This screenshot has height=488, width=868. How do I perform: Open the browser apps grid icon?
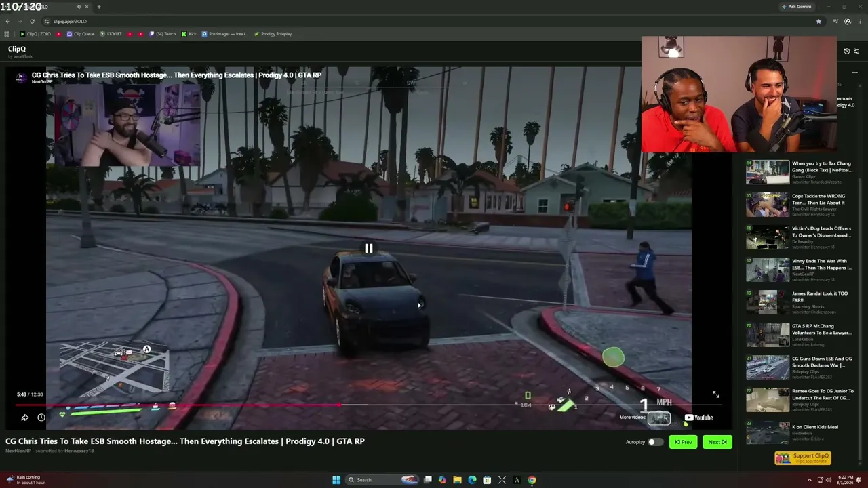point(7,34)
